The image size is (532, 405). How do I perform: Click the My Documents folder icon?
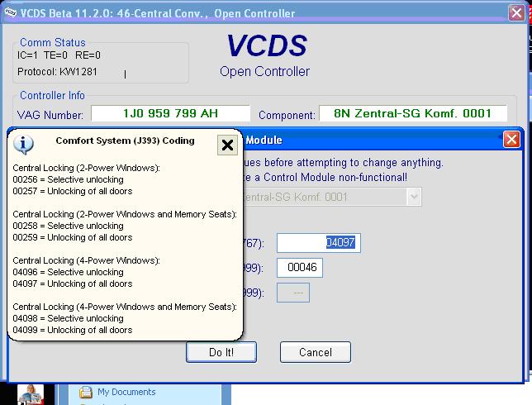tap(86, 392)
